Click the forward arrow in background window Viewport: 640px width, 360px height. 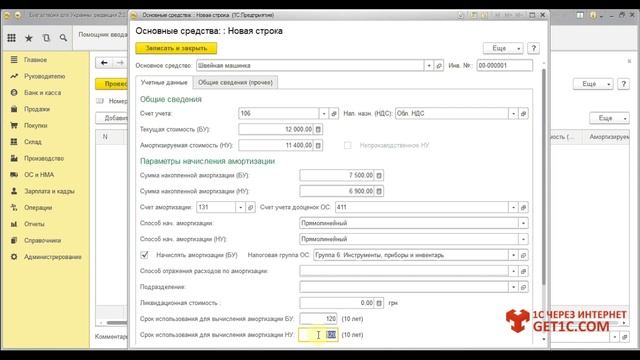[120, 62]
